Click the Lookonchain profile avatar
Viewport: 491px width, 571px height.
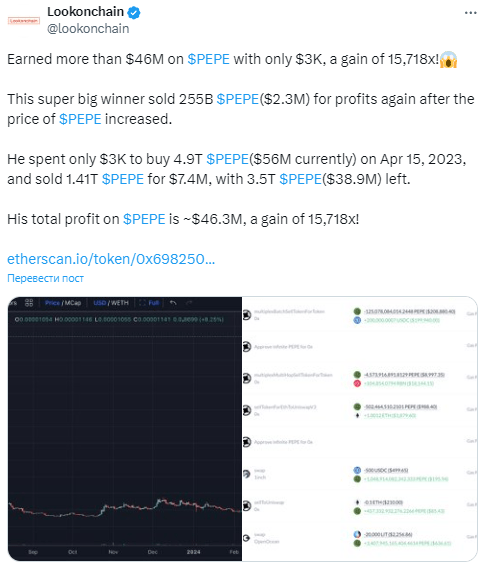(x=24, y=21)
